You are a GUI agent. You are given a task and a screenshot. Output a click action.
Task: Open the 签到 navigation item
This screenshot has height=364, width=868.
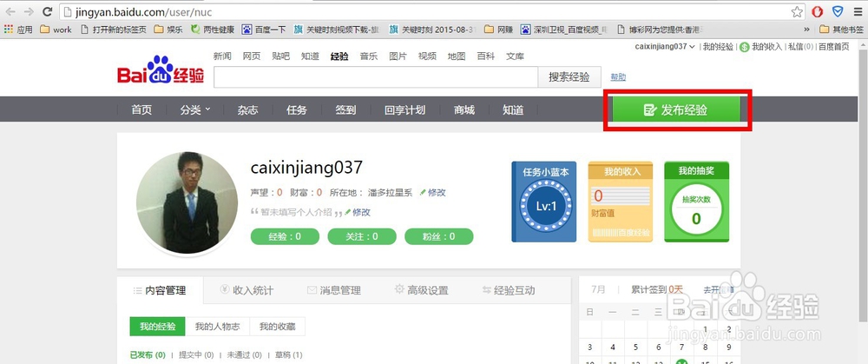click(x=345, y=109)
